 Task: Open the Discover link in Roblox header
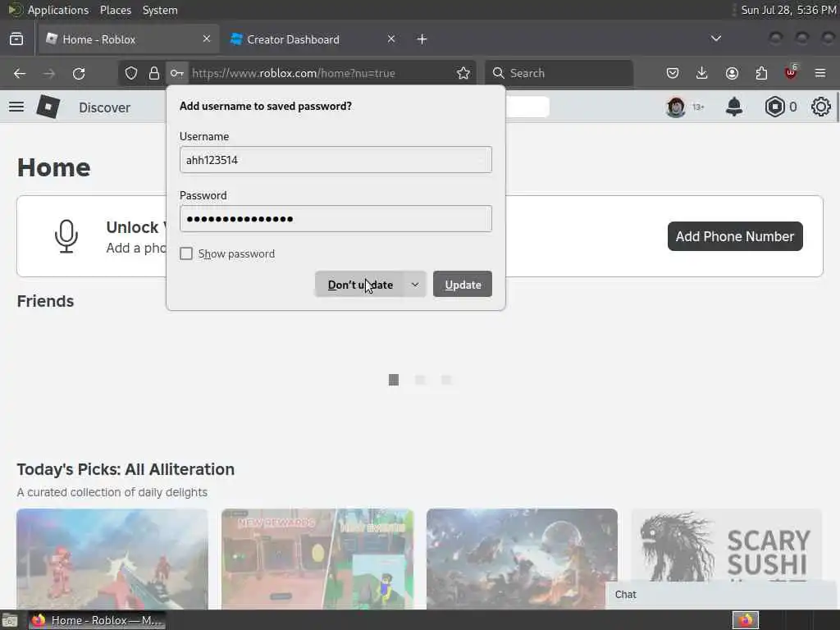click(104, 107)
